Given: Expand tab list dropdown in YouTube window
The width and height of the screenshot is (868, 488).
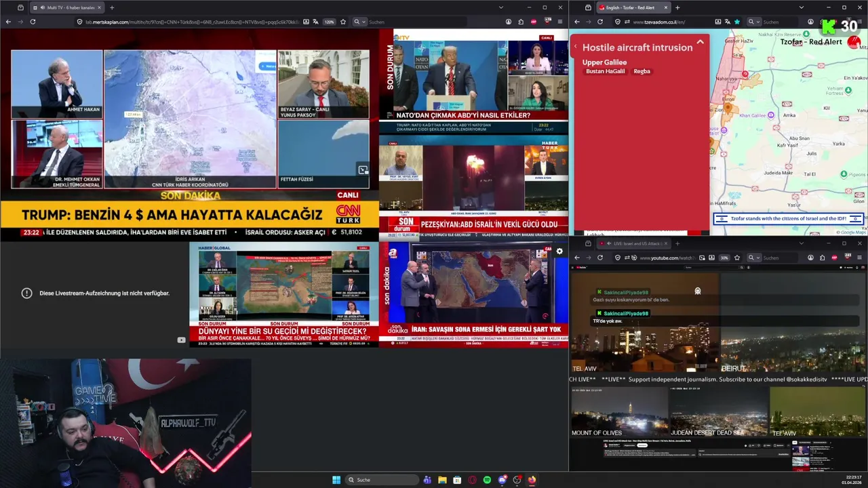Looking at the screenshot, I should pos(802,243).
